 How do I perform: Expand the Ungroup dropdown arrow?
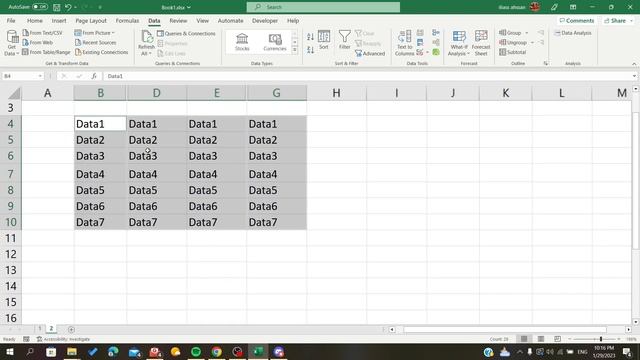pyautogui.click(x=532, y=42)
